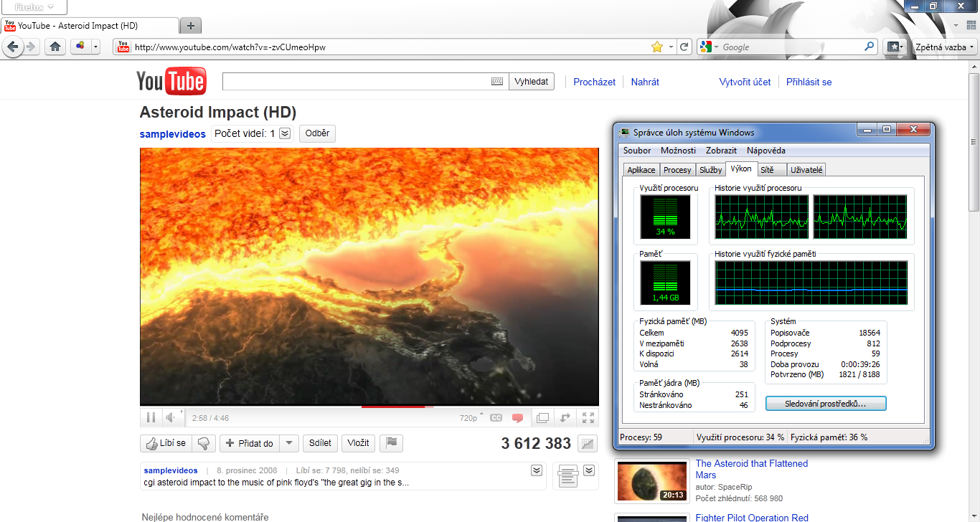The height and width of the screenshot is (522, 980).
Task: Open the URL history dropdown arrow
Action: click(x=671, y=47)
